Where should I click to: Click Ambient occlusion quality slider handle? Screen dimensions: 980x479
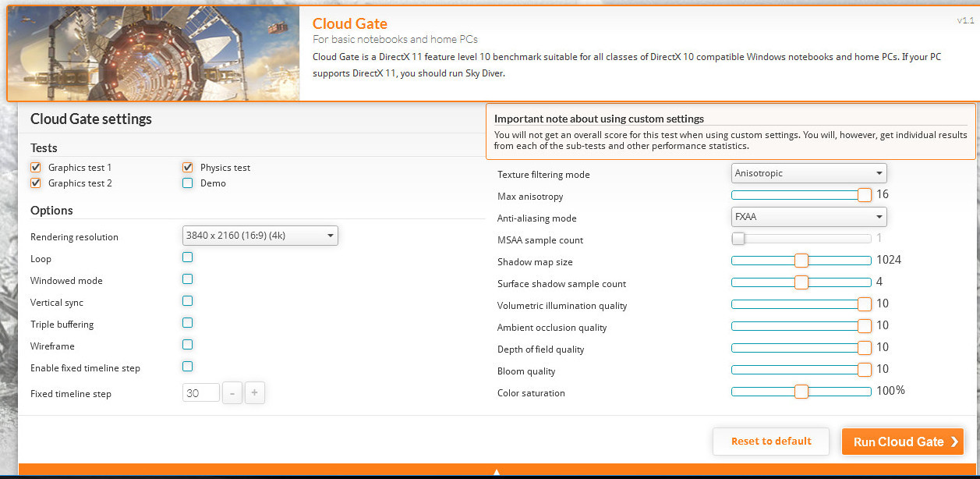[x=864, y=326]
